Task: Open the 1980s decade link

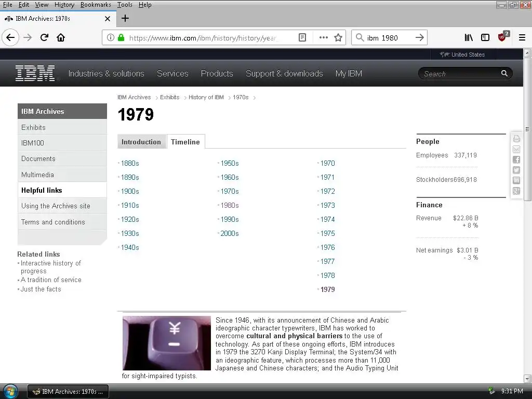Action: tap(230, 205)
